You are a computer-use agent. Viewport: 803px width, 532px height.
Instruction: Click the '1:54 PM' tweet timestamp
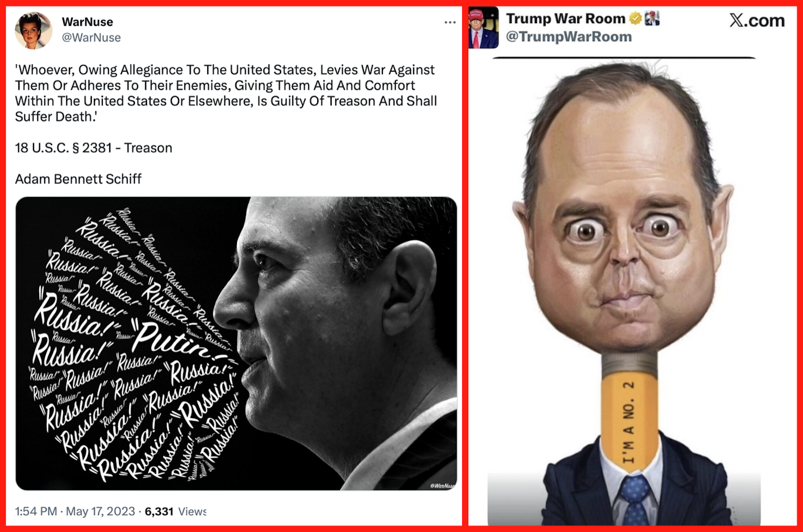click(36, 511)
